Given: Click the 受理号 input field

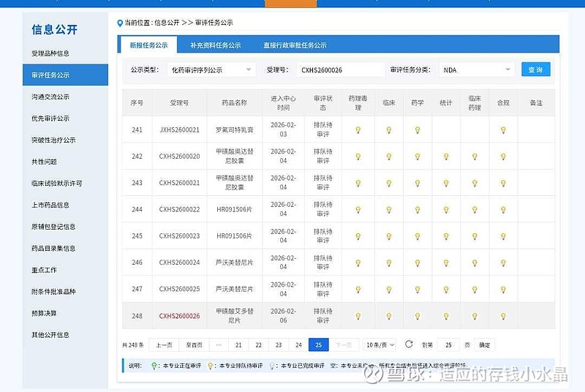Looking at the screenshot, I should coord(340,69).
